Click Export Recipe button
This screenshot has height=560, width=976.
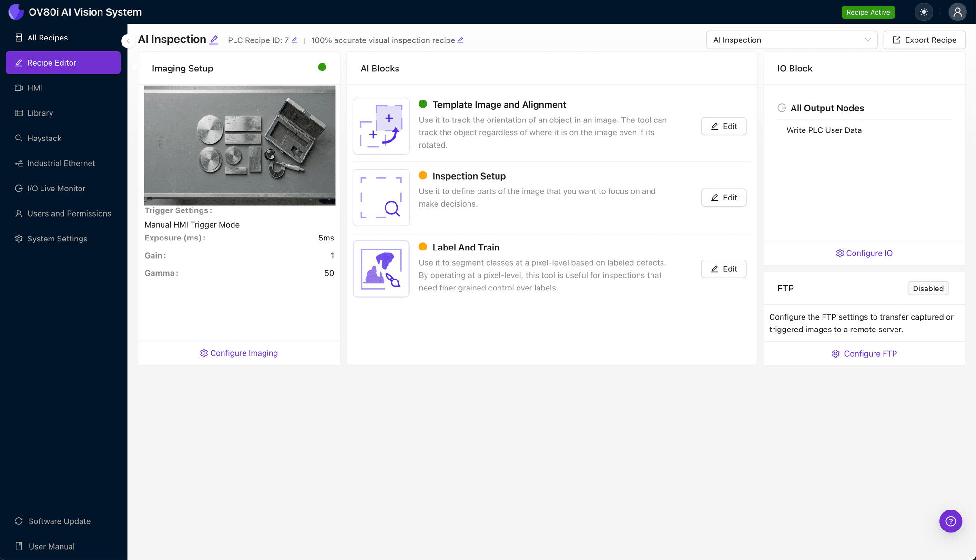coord(924,40)
